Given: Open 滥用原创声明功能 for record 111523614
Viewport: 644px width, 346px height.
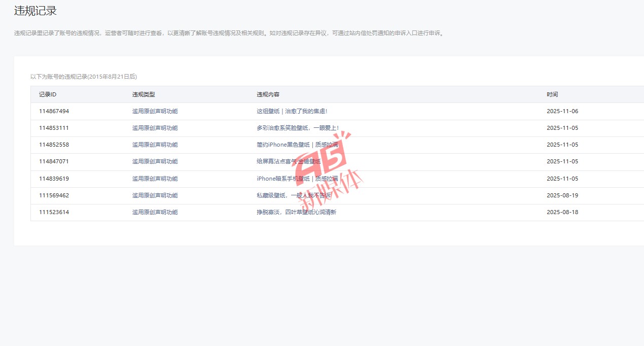Looking at the screenshot, I should (155, 212).
